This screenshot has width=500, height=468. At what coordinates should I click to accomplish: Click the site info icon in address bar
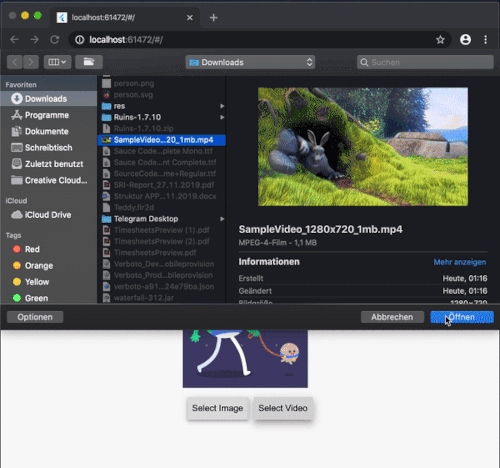coord(80,40)
